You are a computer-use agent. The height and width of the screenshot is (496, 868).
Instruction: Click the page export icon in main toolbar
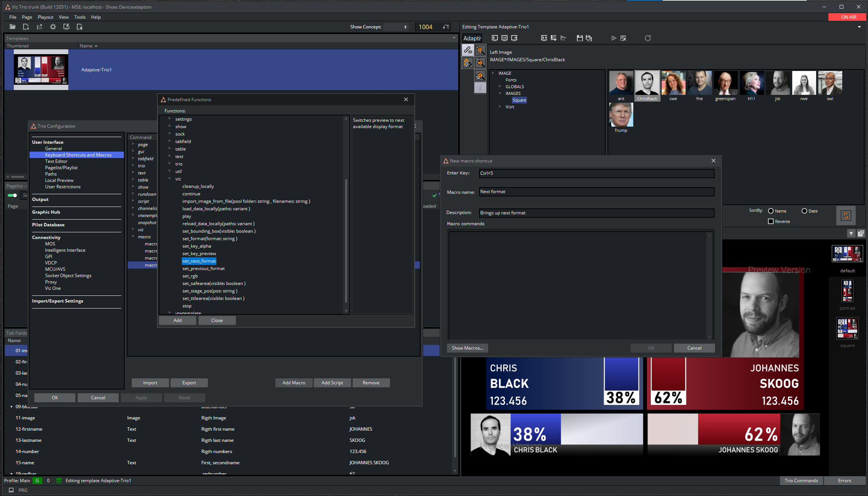click(79, 27)
